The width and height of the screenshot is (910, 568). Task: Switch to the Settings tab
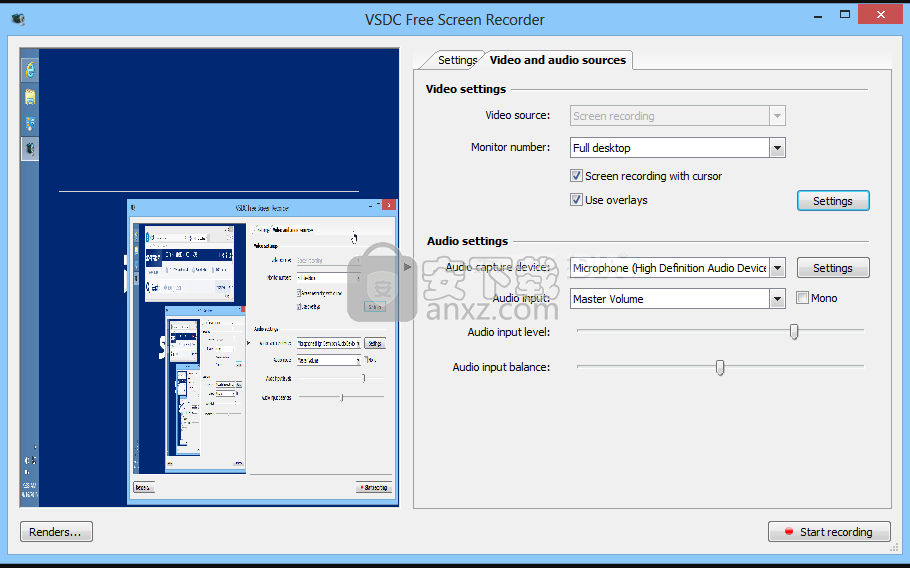pyautogui.click(x=457, y=60)
